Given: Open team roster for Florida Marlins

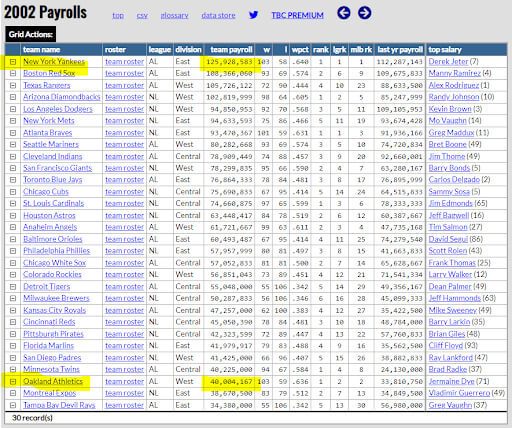Looking at the screenshot, I should coord(125,346).
